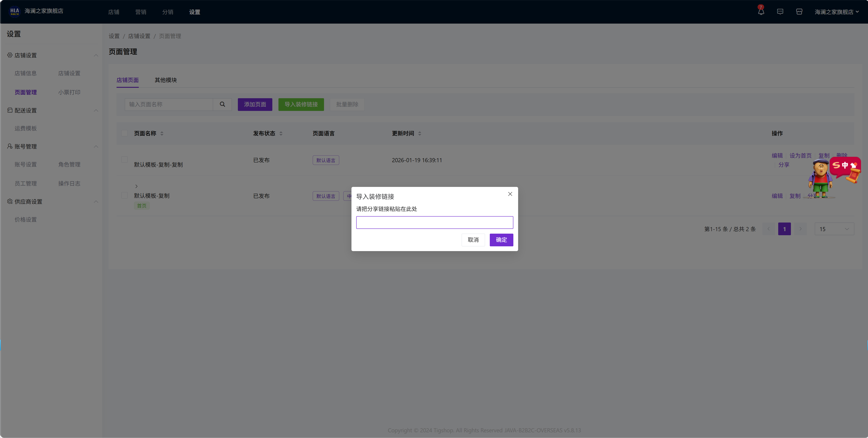Open the messages chat icon

click(780, 12)
